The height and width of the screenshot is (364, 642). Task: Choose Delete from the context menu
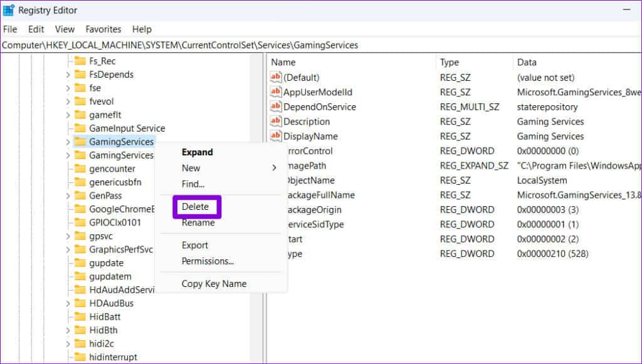195,206
